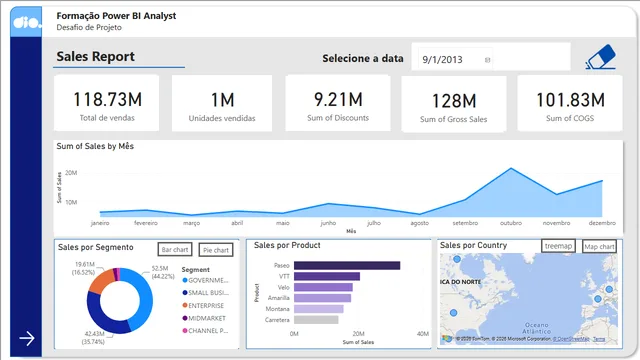Click the 'Sum of Sales by Mês' chart title
Screen dimensions: 640x360
[95, 146]
